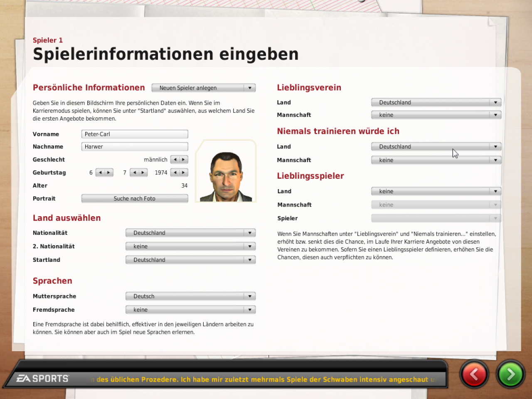Click the Spieler 1 label
The width and height of the screenshot is (532, 399).
pos(48,40)
